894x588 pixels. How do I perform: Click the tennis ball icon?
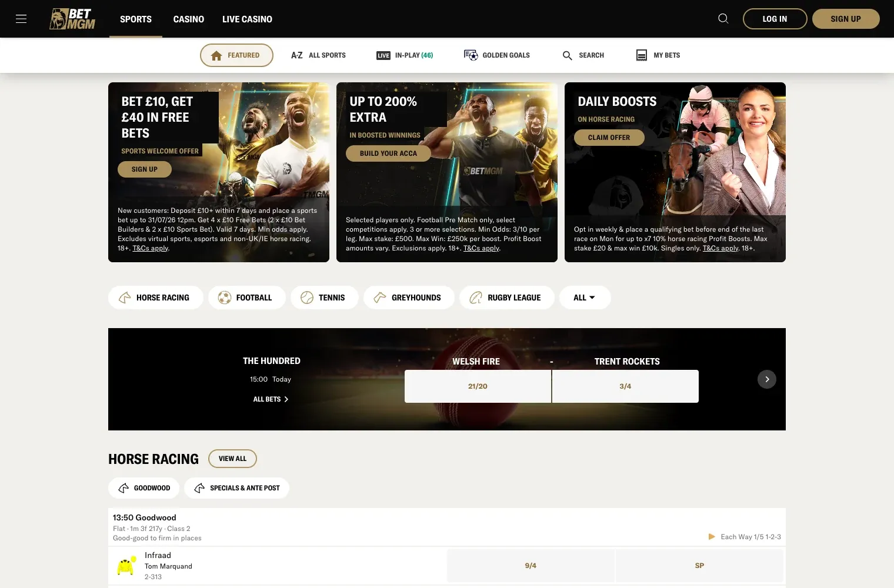click(x=307, y=298)
